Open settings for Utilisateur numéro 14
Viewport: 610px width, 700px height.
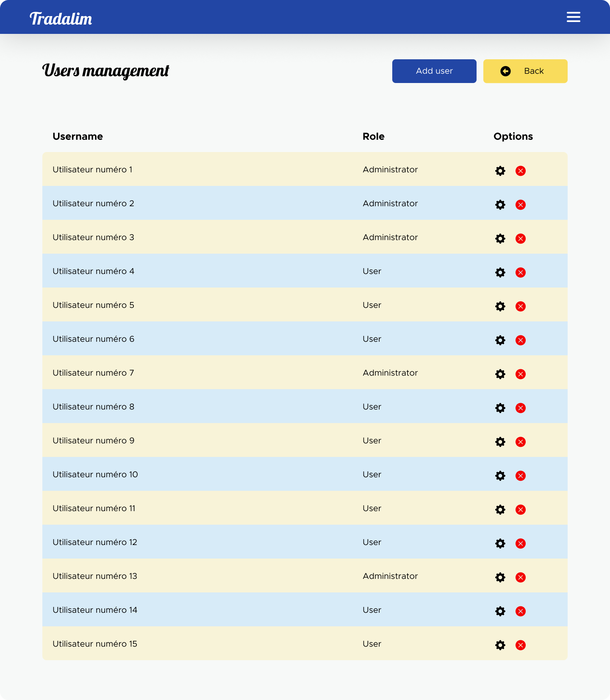500,611
